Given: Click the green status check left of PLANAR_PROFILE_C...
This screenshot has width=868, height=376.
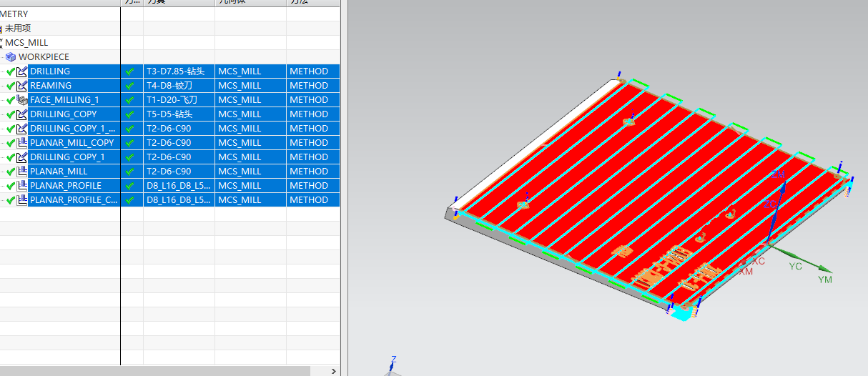Looking at the screenshot, I should 10,200.
